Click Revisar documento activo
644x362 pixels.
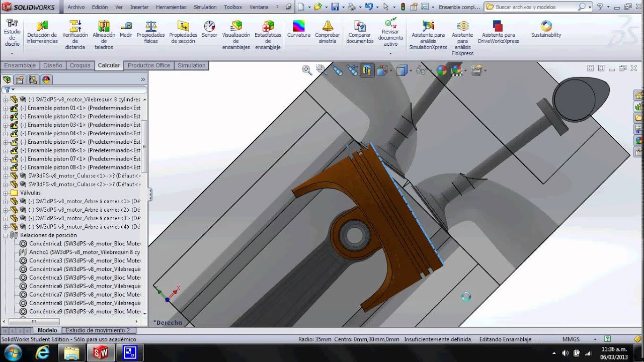[390, 33]
